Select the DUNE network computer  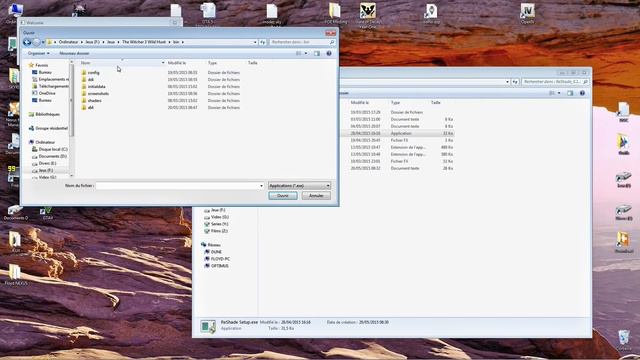tap(213, 252)
